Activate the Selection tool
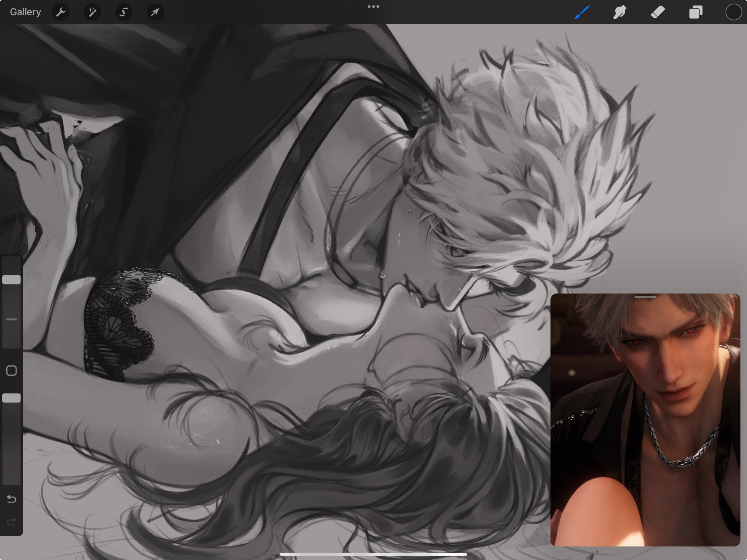747x560 pixels. [124, 12]
